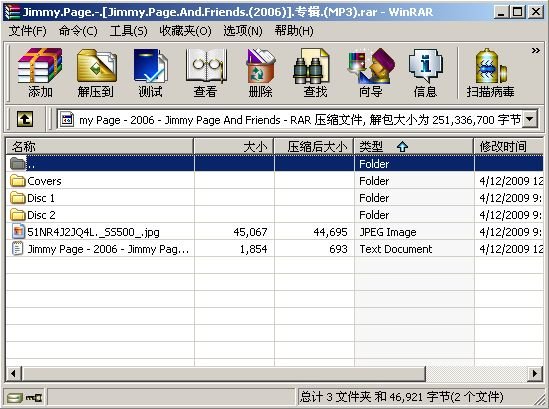Select the 51NR4J2JQ4L._SS500_.jpg file
This screenshot has width=549, height=409.
pos(275,232)
